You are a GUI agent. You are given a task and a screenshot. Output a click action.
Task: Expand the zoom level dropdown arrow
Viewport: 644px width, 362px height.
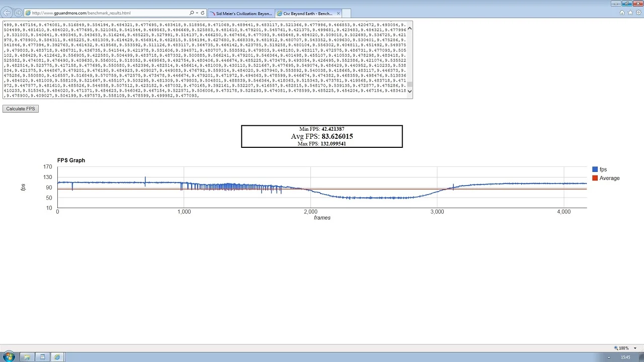point(635,348)
